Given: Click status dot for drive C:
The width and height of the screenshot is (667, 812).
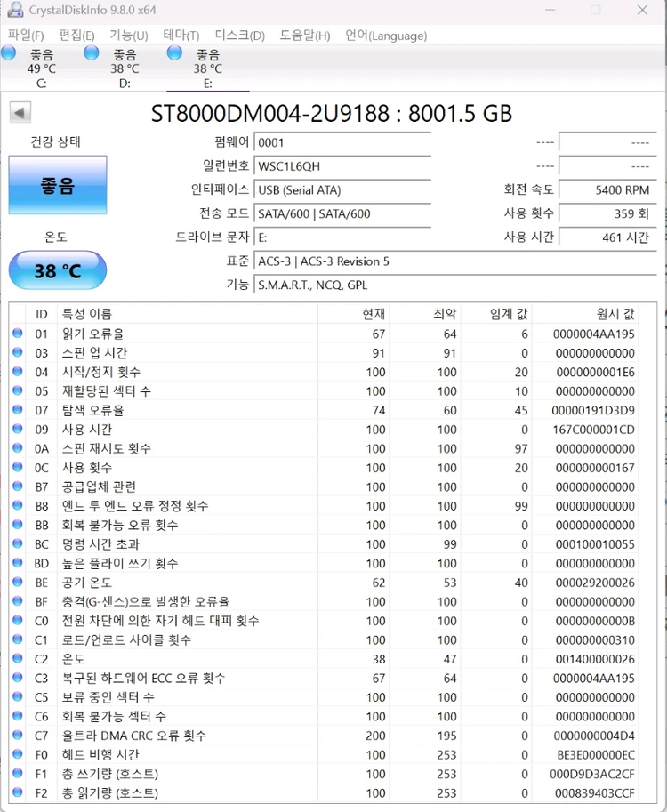Looking at the screenshot, I should tap(8, 52).
